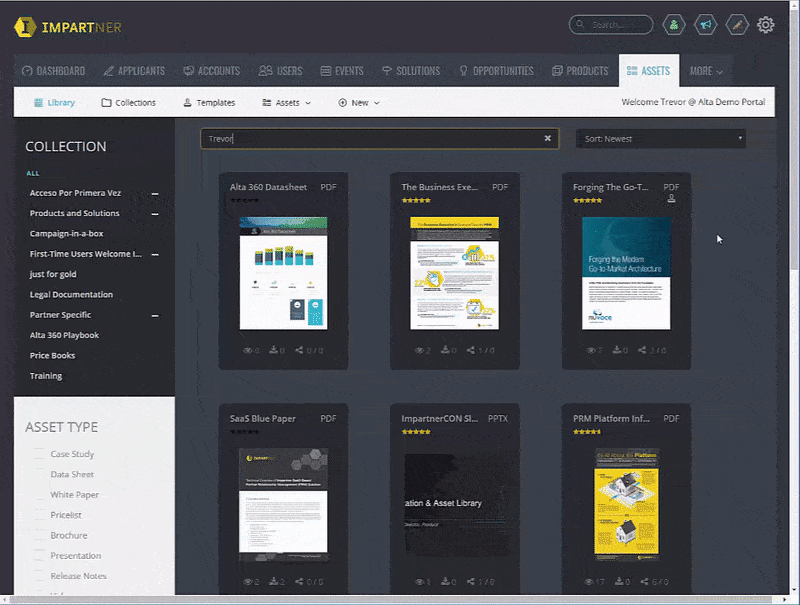Open the OPPORTUNITIES tab
Screen dimensions: 800x605
coord(496,71)
